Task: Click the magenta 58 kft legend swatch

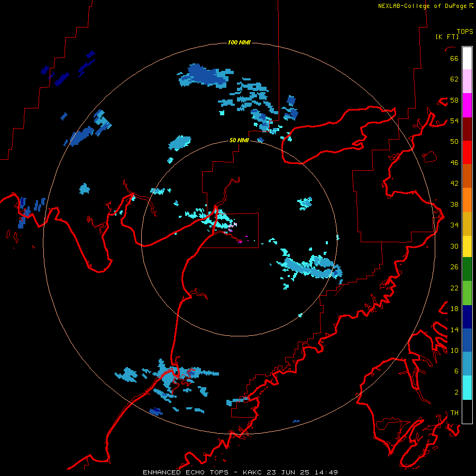Action: coord(467,105)
